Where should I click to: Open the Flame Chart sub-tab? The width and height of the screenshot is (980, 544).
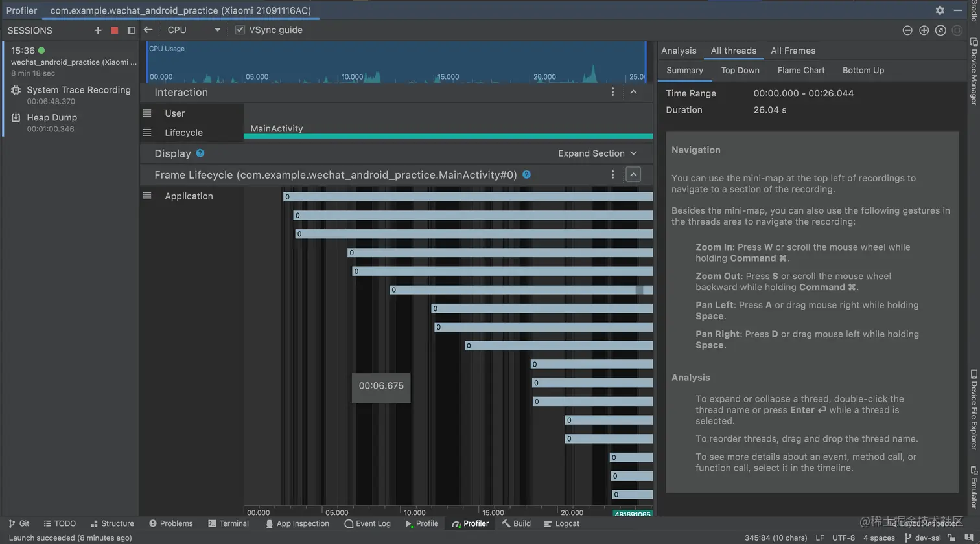[x=801, y=70]
